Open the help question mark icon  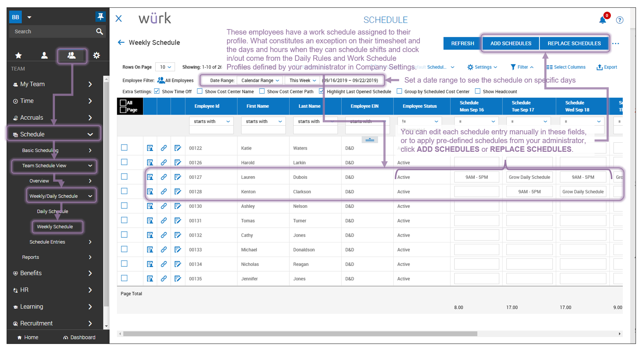(620, 20)
